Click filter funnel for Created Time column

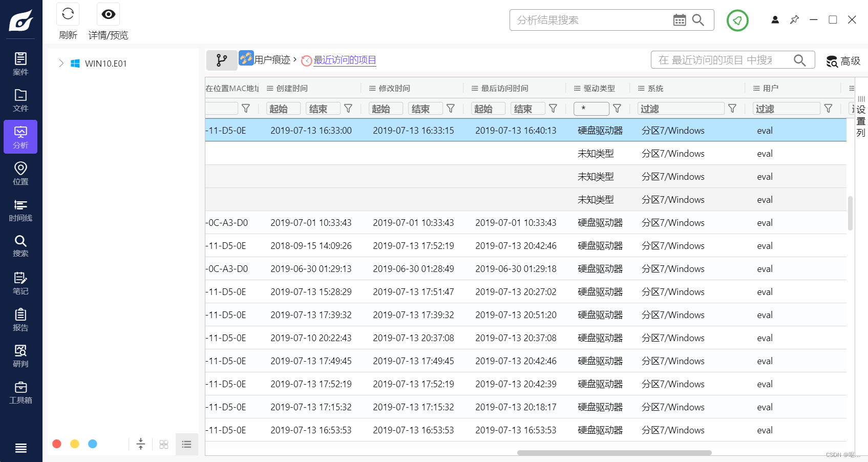pos(348,109)
